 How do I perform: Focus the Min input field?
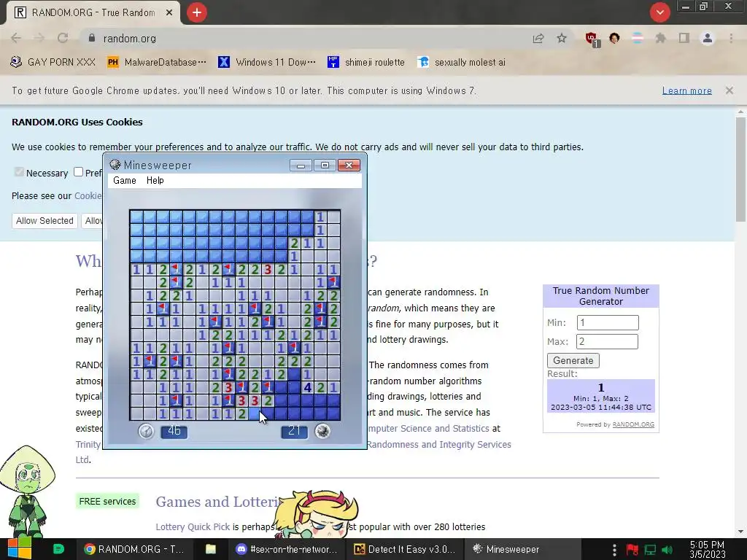click(608, 322)
